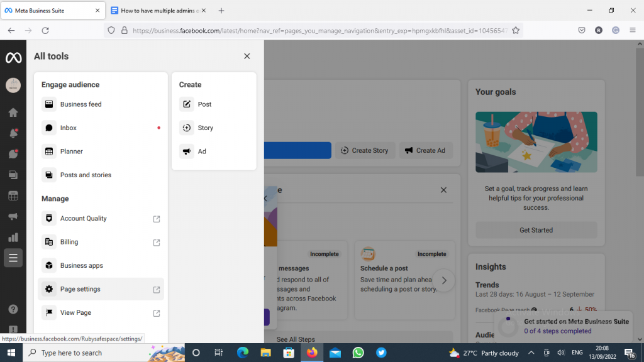Show next step with right chevron
The height and width of the screenshot is (362, 644).
click(x=444, y=281)
